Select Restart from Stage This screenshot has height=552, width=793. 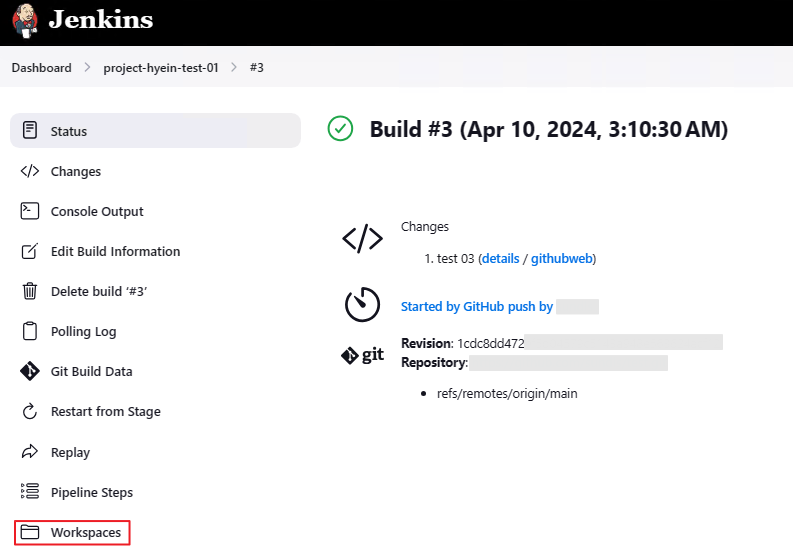[x=106, y=411]
